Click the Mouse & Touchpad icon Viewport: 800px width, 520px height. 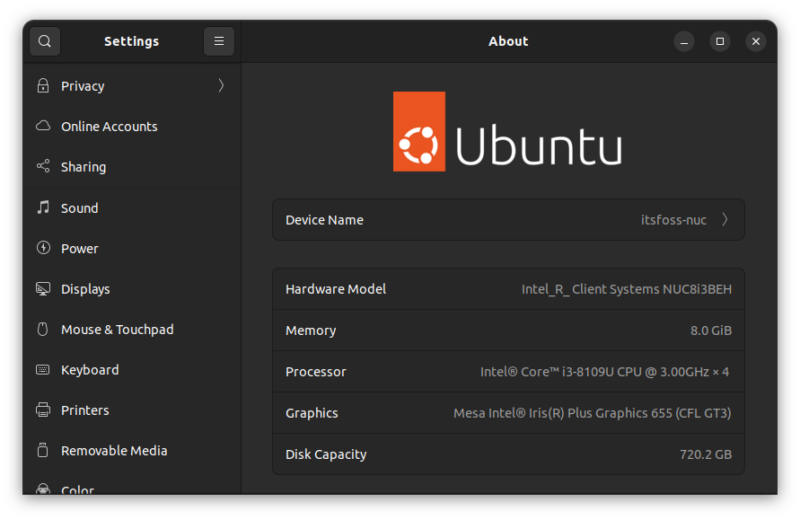(x=43, y=329)
